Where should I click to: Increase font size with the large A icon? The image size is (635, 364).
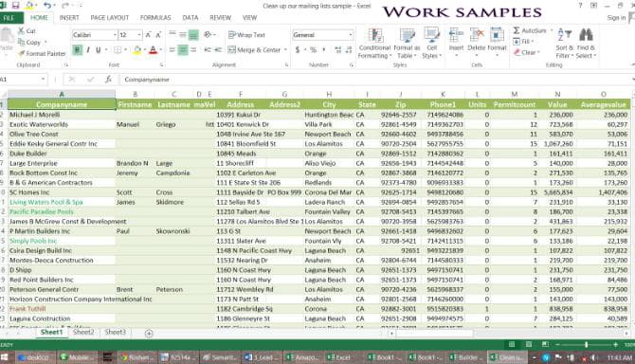[x=148, y=35]
